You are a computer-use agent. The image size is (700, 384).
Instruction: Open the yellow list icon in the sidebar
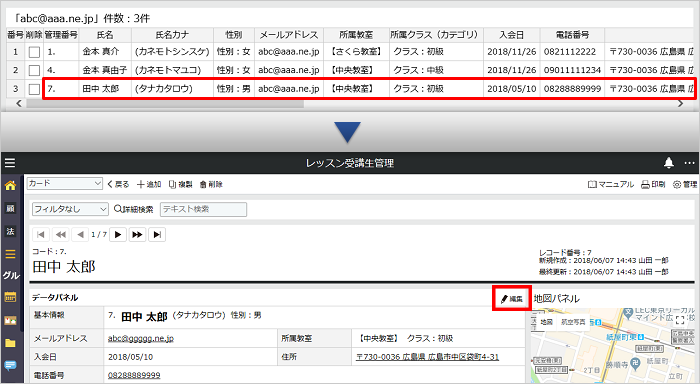click(x=10, y=254)
